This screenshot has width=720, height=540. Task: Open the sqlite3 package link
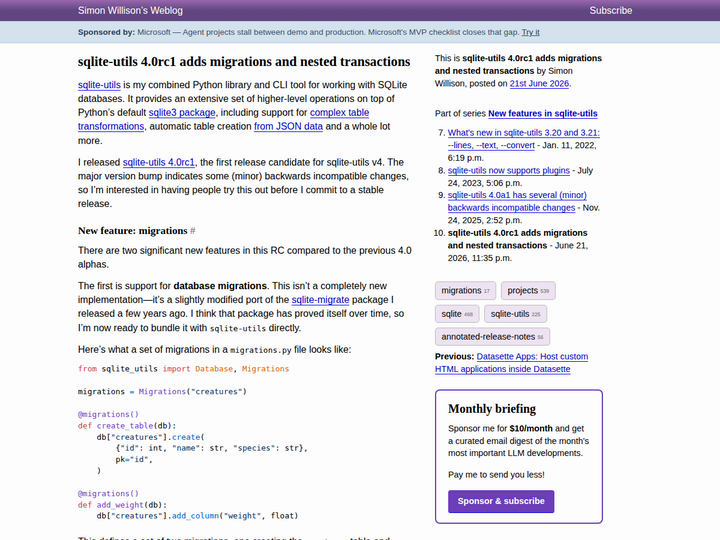click(x=182, y=112)
